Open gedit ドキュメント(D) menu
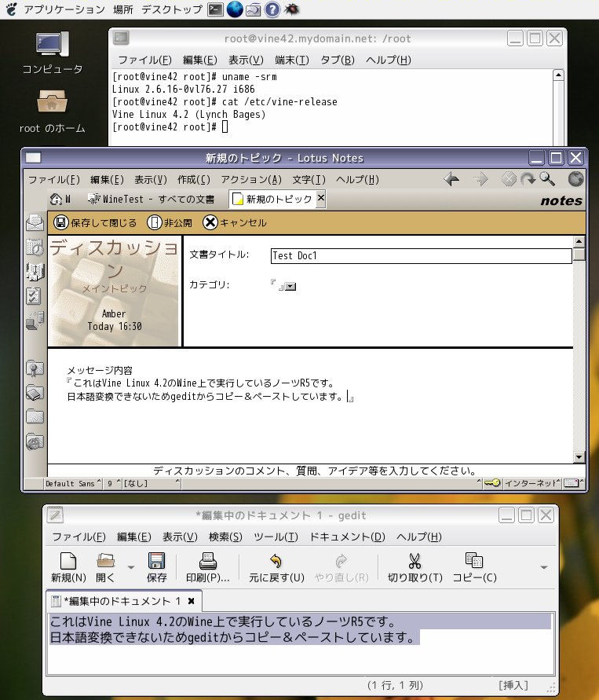 (347, 537)
